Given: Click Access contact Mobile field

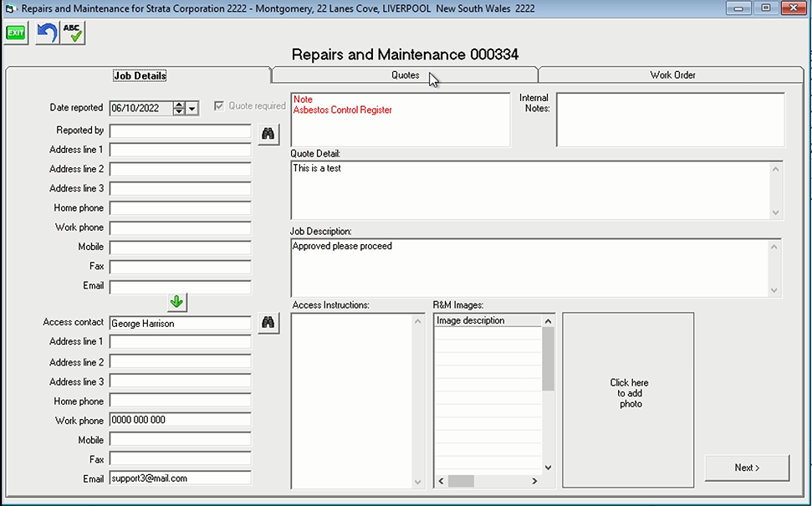Looking at the screenshot, I should (x=181, y=440).
